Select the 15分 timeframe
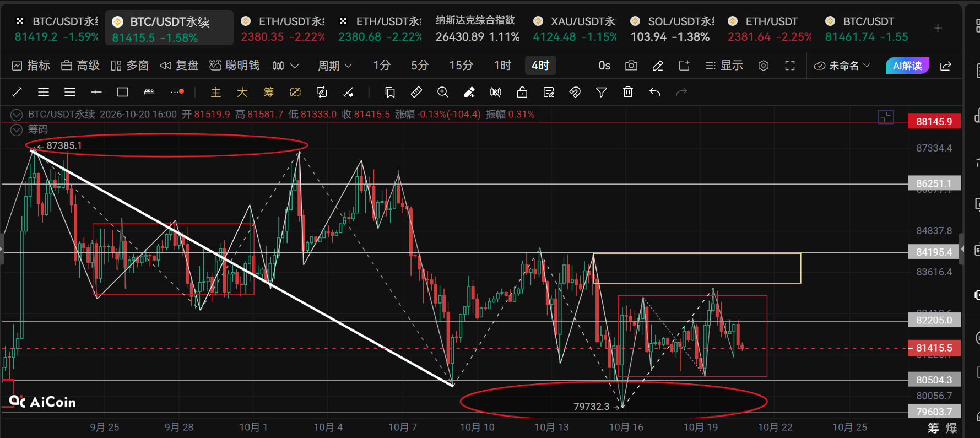The image size is (980, 438). click(461, 66)
